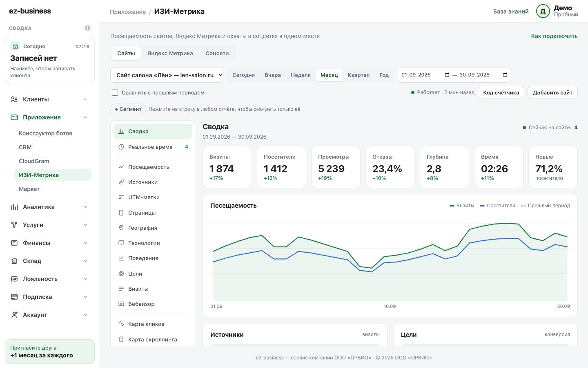The image size is (588, 368).
Task: Toggle Визиты series in chart legend
Action: [x=462, y=206]
